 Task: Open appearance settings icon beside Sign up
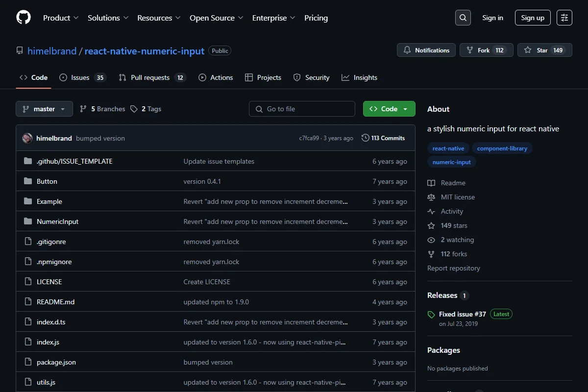(x=564, y=18)
